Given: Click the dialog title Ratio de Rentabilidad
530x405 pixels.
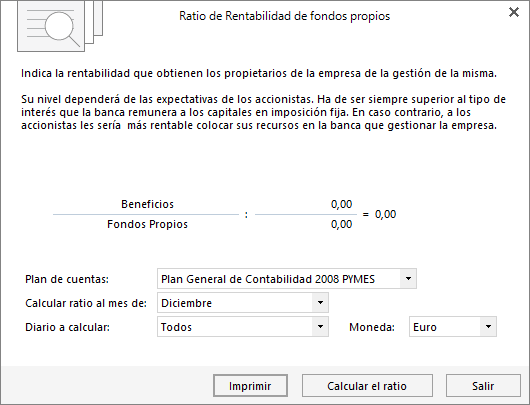Looking at the screenshot, I should point(285,16).
